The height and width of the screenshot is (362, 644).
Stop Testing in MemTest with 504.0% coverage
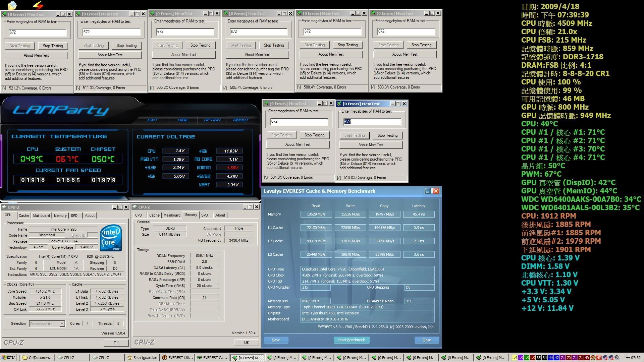pos(314,135)
